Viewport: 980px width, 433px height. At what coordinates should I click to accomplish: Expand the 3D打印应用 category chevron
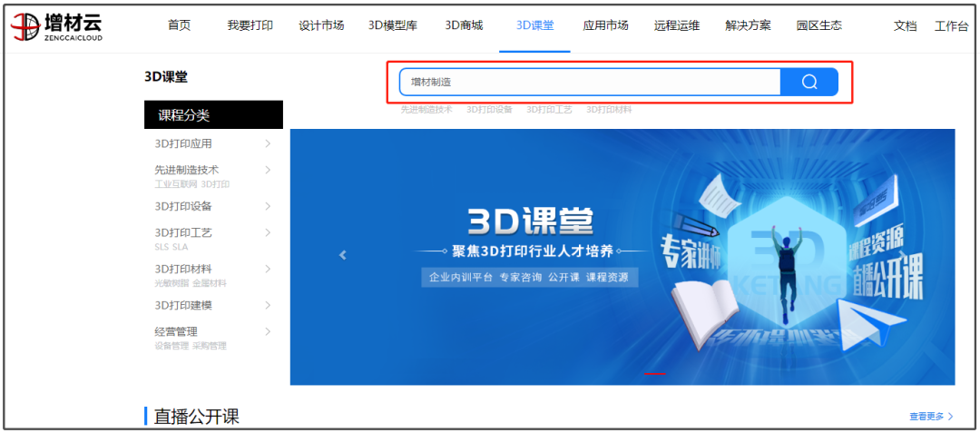click(x=268, y=143)
